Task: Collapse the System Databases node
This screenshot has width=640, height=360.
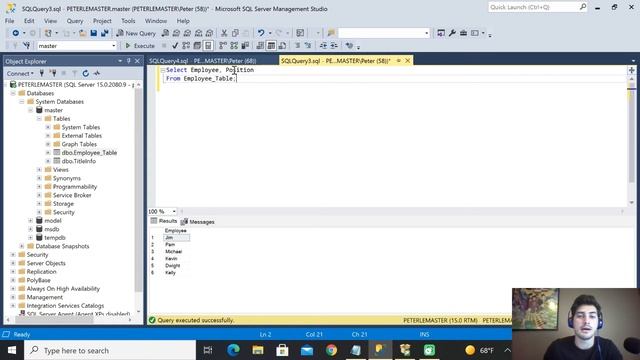Action: point(22,102)
